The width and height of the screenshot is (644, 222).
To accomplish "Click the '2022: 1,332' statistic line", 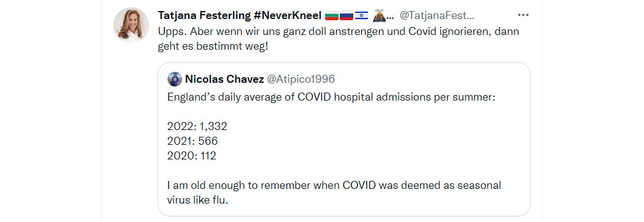I will coord(197,126).
